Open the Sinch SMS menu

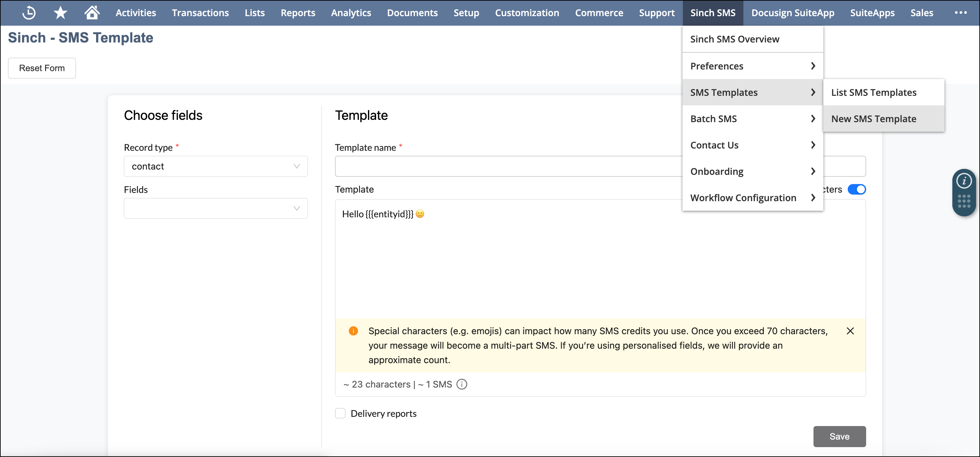point(713,13)
